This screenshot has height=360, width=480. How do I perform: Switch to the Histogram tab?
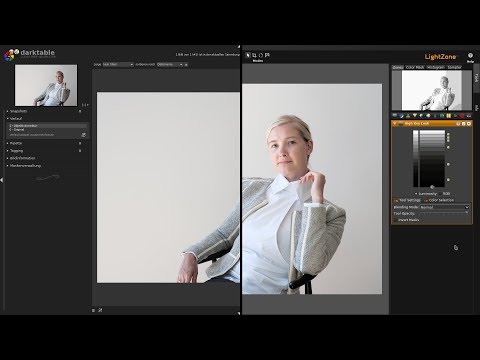tap(436, 67)
